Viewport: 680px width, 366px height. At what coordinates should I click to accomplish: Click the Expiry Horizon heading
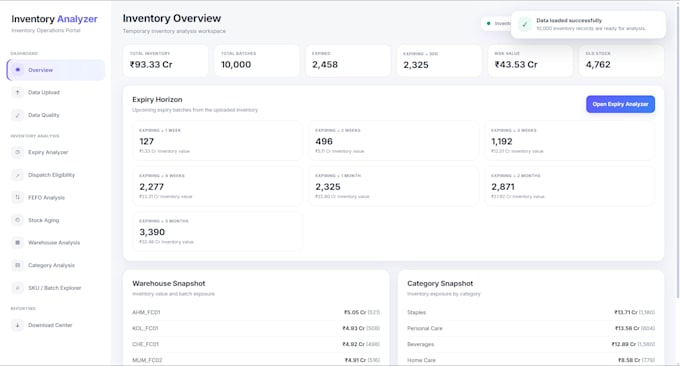coord(157,99)
